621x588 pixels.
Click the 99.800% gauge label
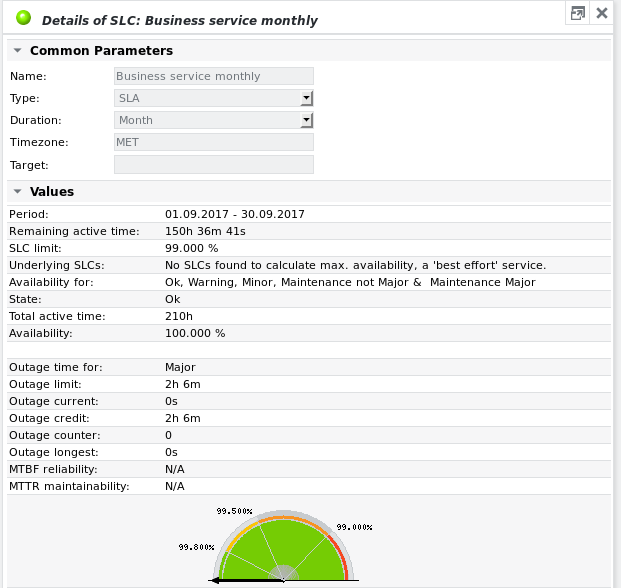[x=196, y=547]
